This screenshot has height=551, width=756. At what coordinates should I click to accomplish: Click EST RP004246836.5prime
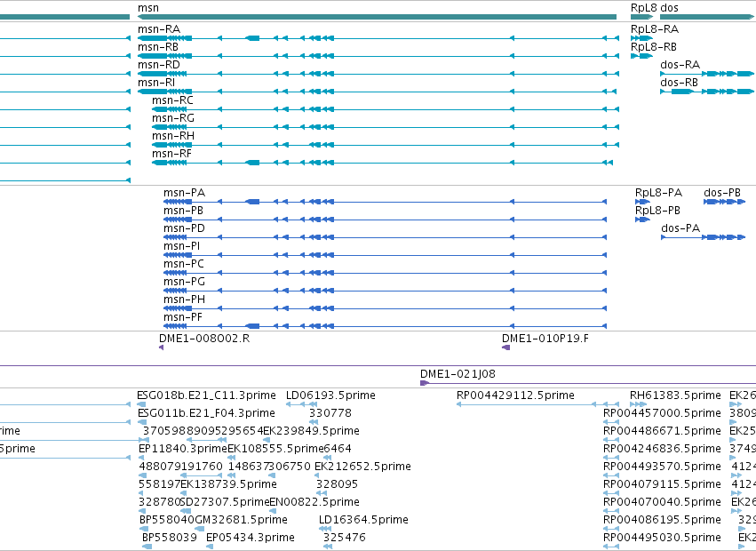[x=662, y=449]
